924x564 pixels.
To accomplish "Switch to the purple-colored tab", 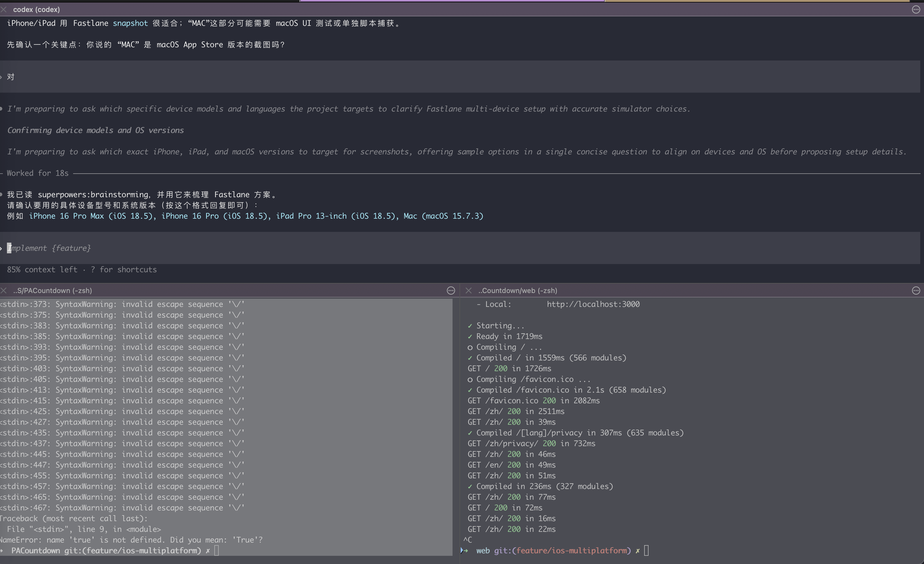I will pyautogui.click(x=452, y=1).
